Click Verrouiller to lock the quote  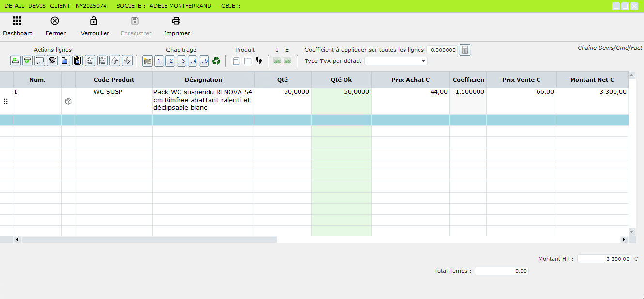95,26
